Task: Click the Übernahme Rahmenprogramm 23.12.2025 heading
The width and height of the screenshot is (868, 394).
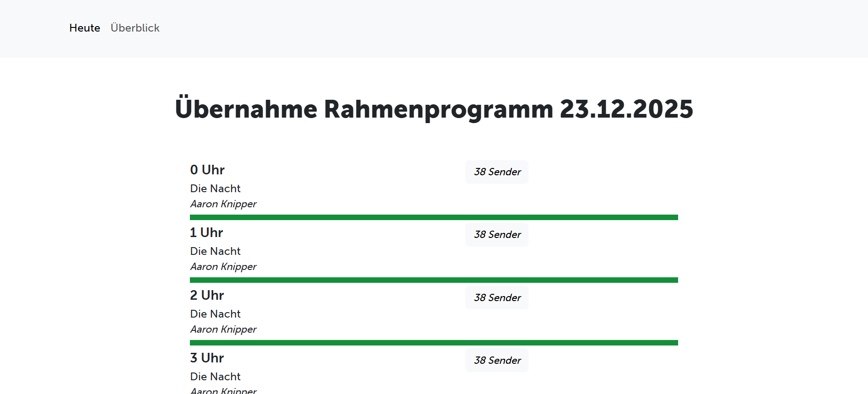Action: (x=434, y=109)
